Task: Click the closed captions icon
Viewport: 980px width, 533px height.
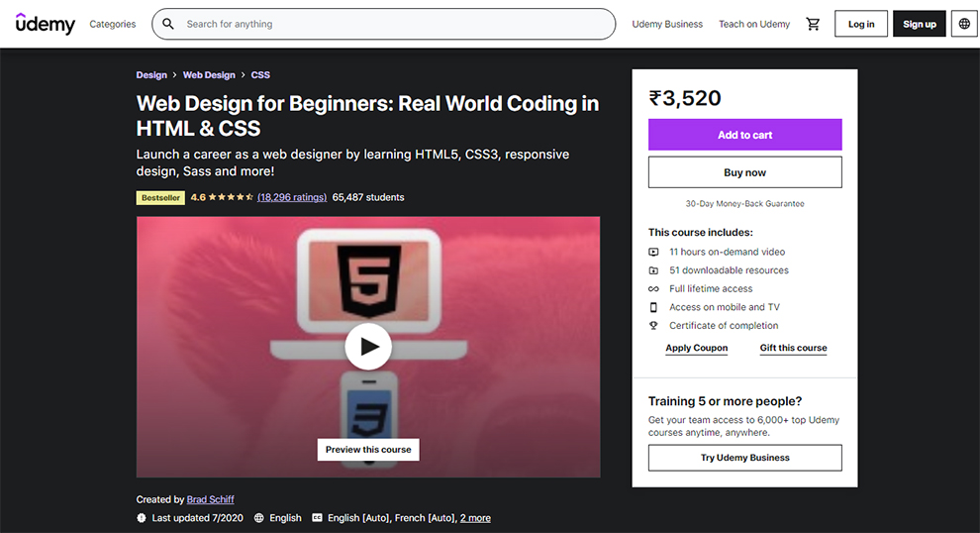Action: (x=317, y=518)
